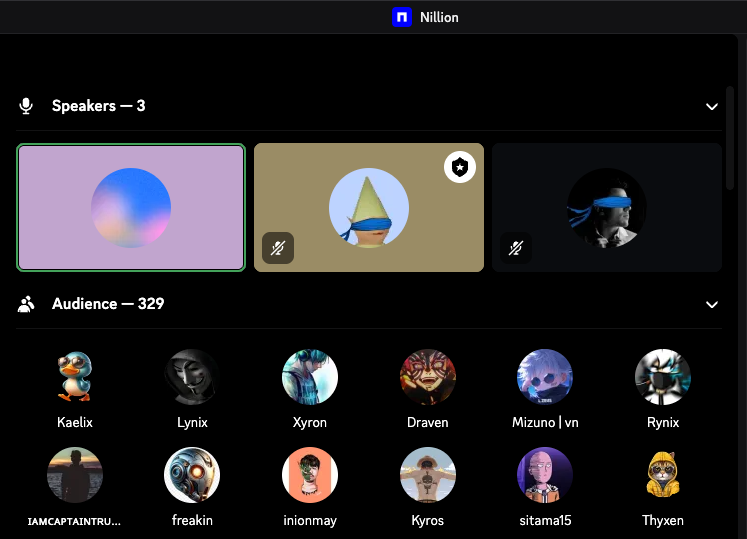Click the Audience — 329 heading
Image resolution: width=747 pixels, height=539 pixels.
[108, 304]
